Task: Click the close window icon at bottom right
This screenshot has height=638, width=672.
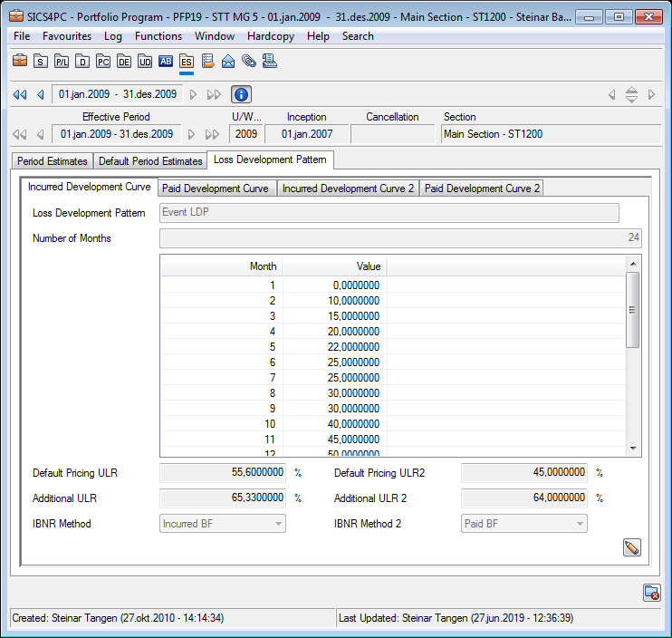Action: pyautogui.click(x=651, y=593)
